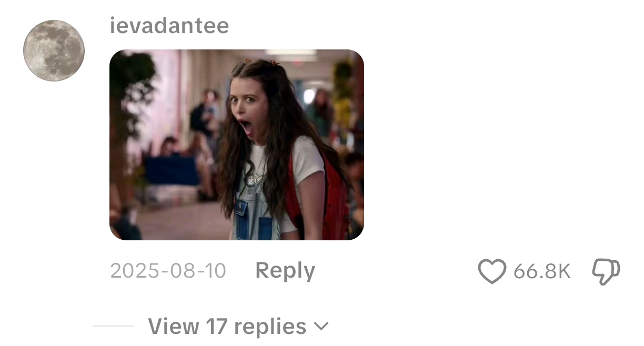
Task: Expand View 17 replies
Action: pyautogui.click(x=238, y=326)
